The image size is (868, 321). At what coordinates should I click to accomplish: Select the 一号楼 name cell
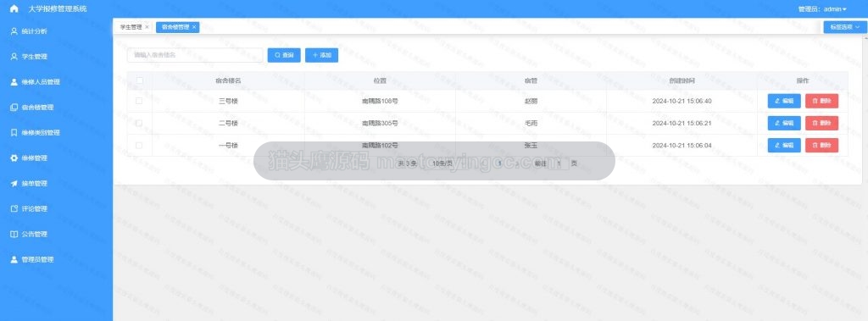pyautogui.click(x=228, y=145)
